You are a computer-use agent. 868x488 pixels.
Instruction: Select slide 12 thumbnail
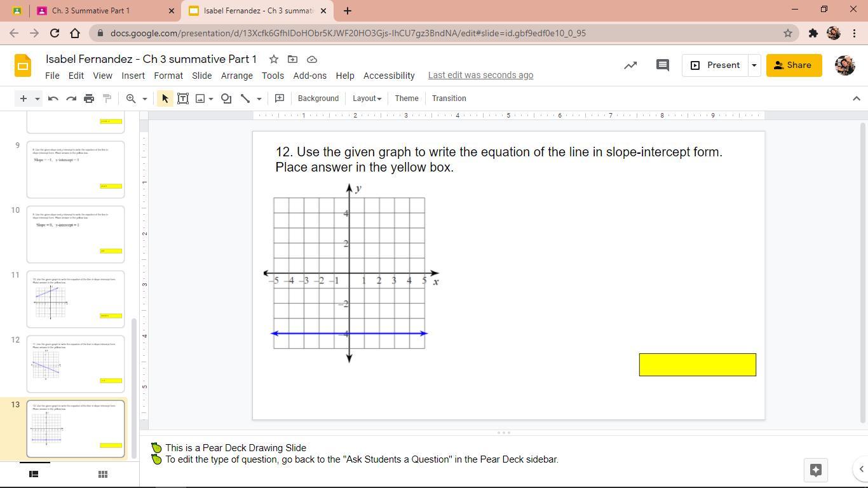[x=76, y=364]
